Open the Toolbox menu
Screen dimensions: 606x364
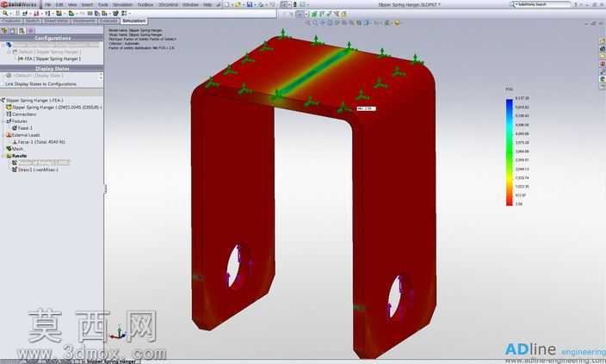(x=145, y=4)
